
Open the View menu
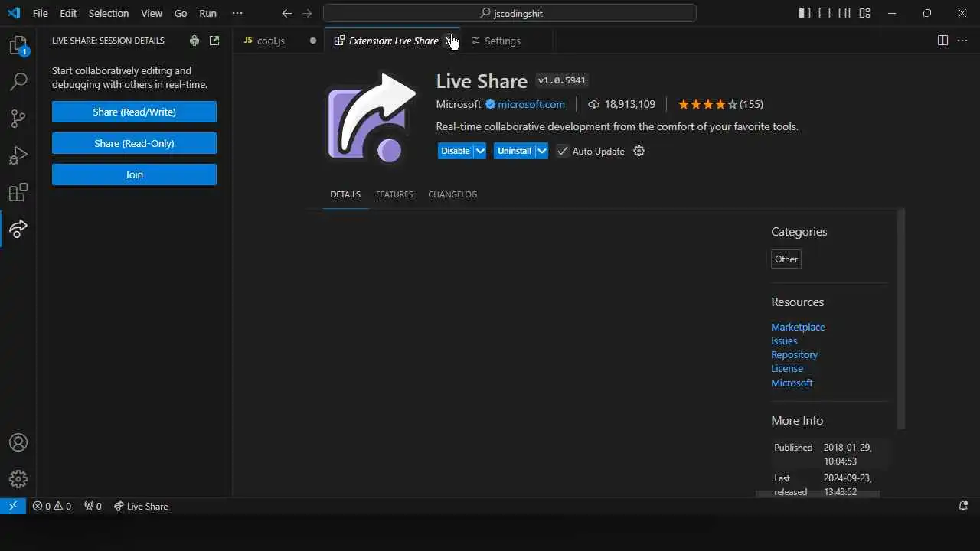(152, 13)
